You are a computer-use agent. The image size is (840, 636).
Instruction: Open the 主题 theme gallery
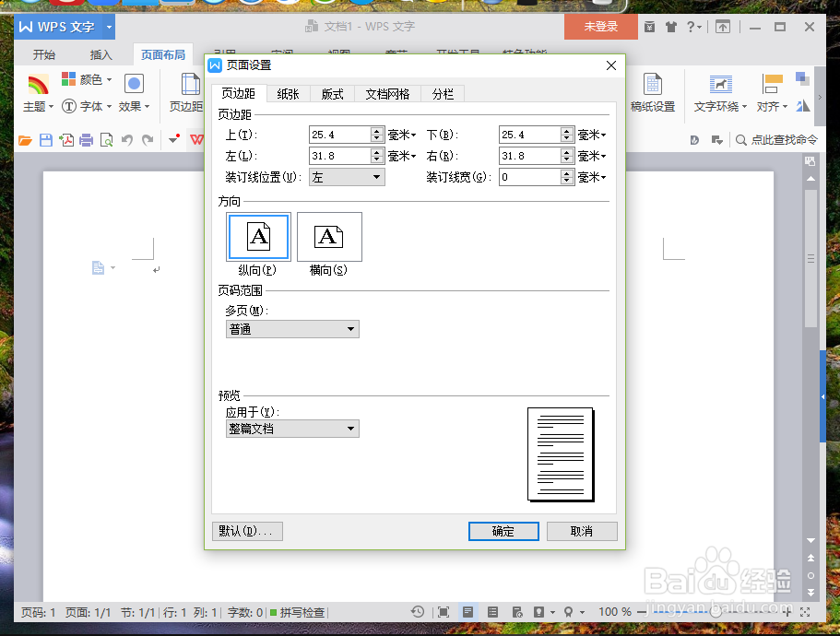[x=38, y=93]
